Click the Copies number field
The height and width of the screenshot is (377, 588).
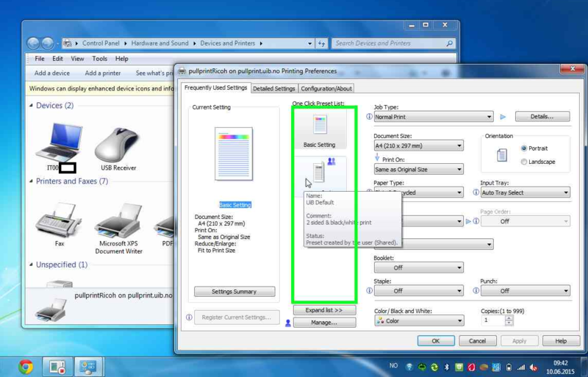click(x=493, y=320)
